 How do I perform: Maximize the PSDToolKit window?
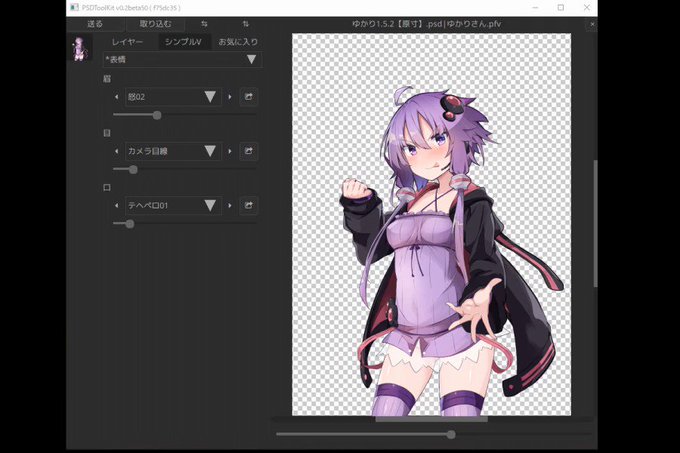561,7
